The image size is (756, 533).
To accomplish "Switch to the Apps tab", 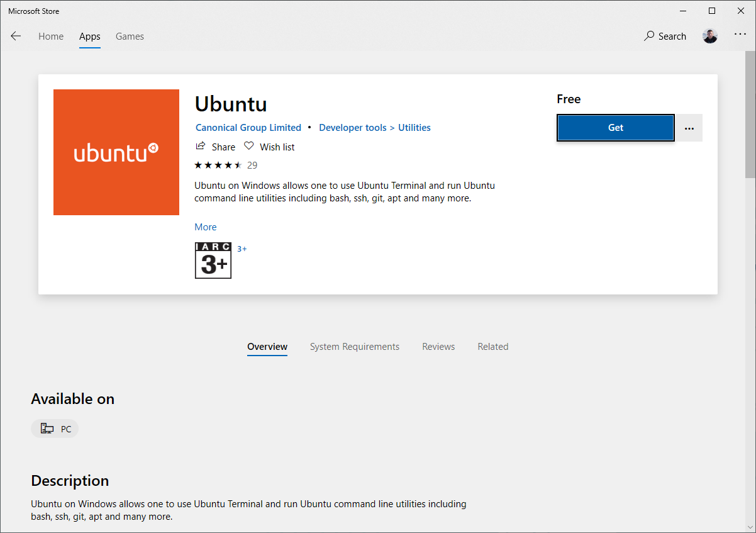I will 90,36.
